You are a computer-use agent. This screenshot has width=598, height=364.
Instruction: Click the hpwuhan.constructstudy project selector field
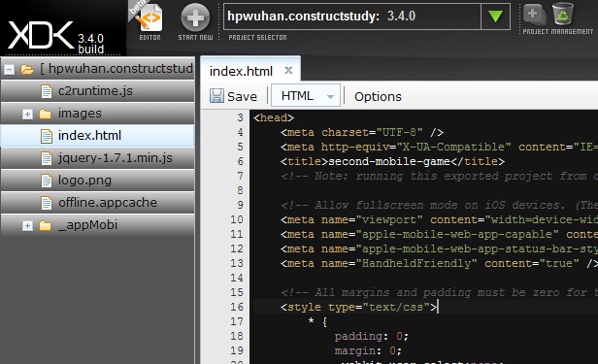tap(352, 17)
